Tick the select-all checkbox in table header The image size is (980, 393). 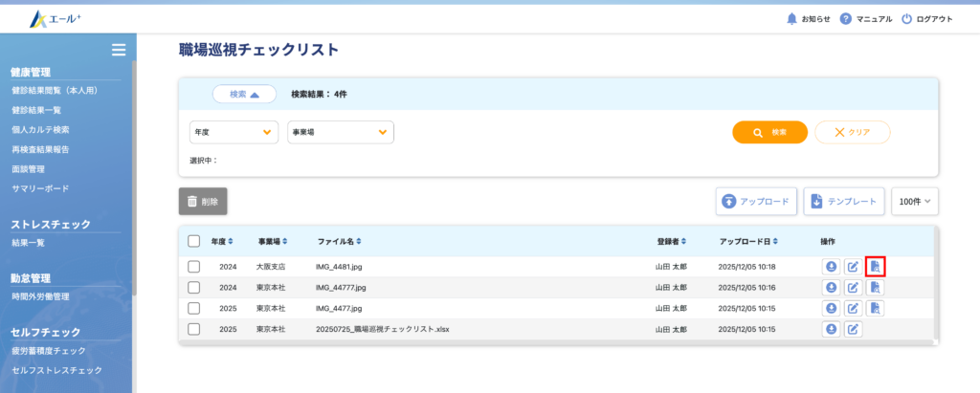(x=194, y=241)
